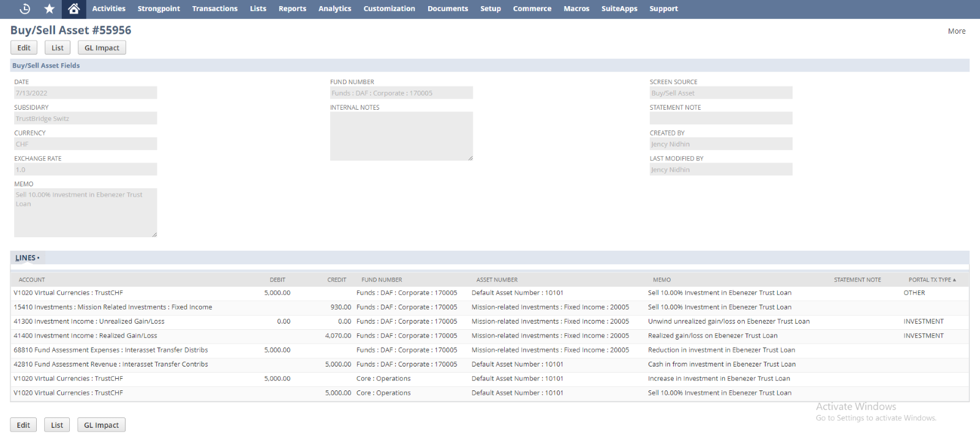The image size is (980, 437).
Task: Click the Statement Note field
Action: pyautogui.click(x=720, y=118)
